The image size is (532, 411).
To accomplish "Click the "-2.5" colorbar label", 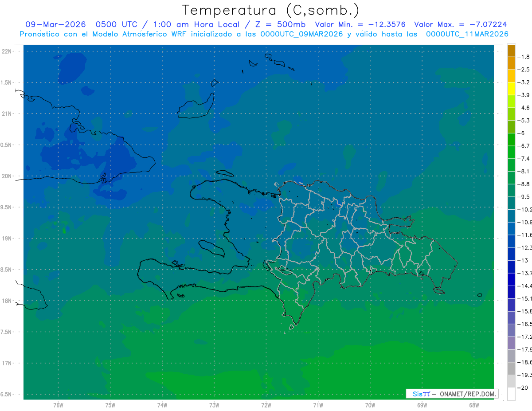I will tap(524, 70).
